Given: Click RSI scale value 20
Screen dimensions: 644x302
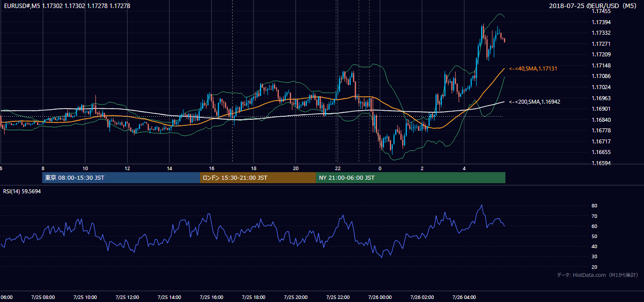Looking at the screenshot, I should 594,267.
